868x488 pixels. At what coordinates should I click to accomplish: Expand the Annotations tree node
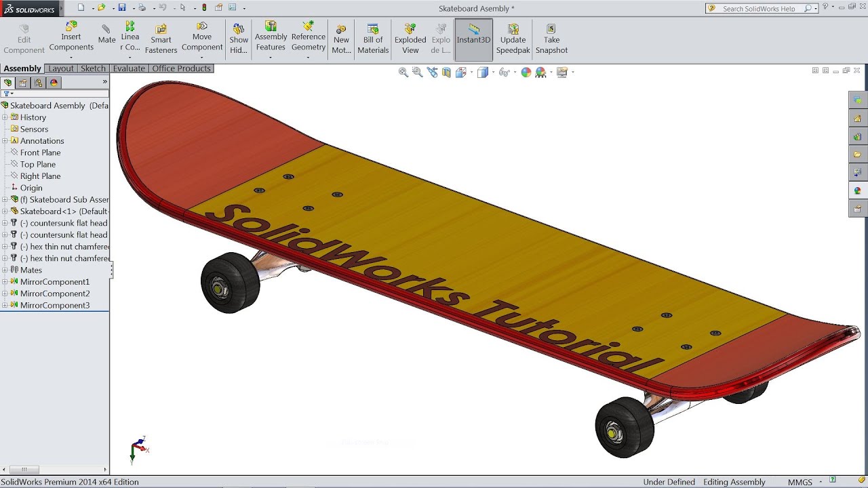(x=5, y=141)
